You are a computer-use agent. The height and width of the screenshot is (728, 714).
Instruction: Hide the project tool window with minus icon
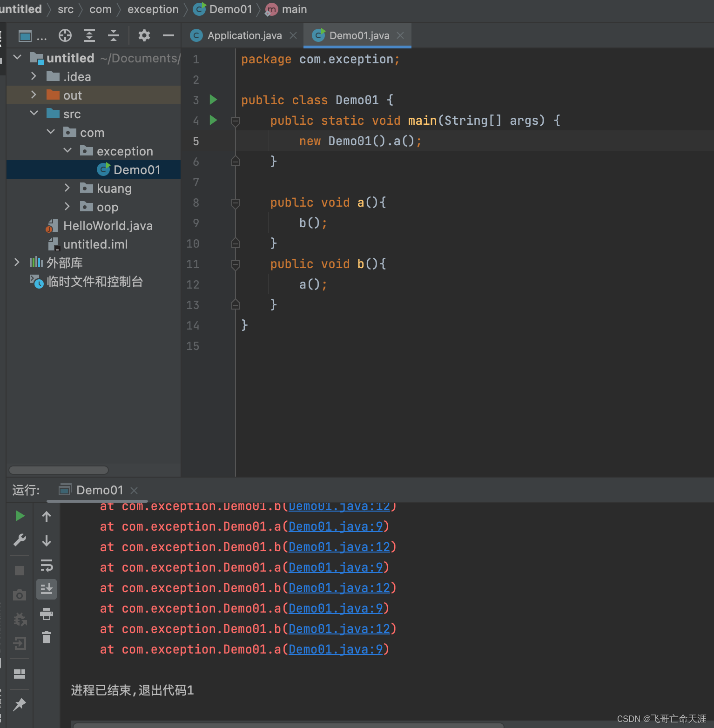click(168, 35)
